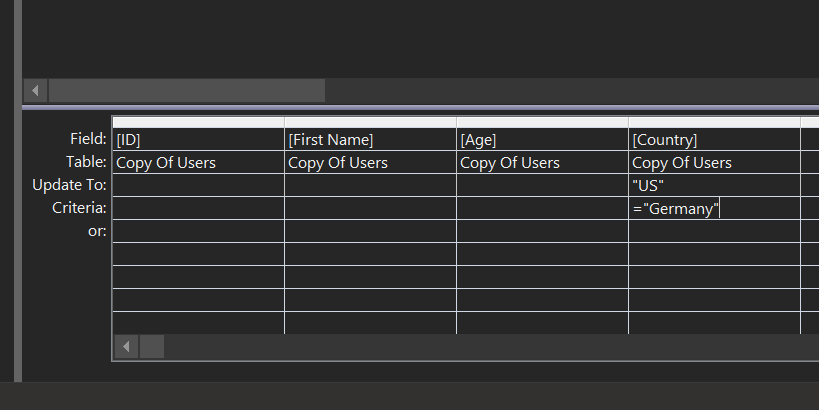Select the [ID] field cell
This screenshot has width=819, height=410.
pyautogui.click(x=198, y=140)
